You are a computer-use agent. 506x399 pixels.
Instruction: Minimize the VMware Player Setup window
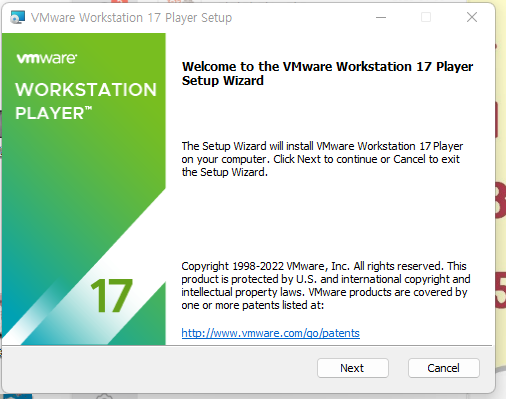[x=381, y=17]
